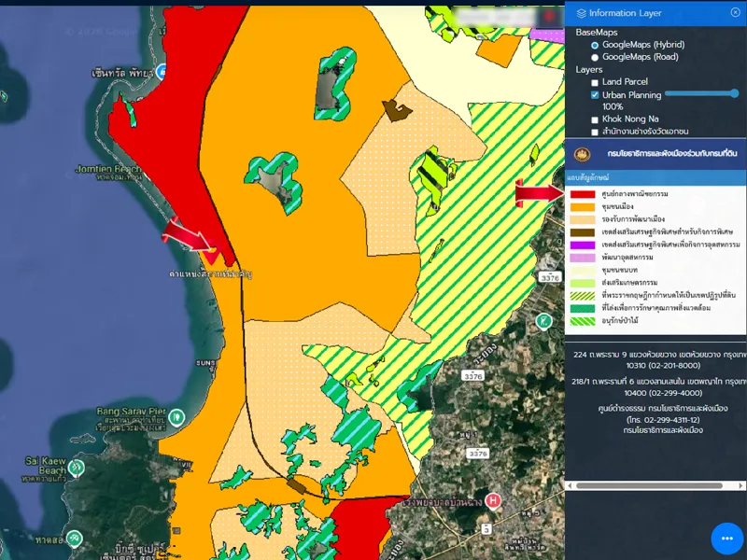Select GoogleMaps (Road) basemap
This screenshot has width=747, height=560.
tap(595, 57)
